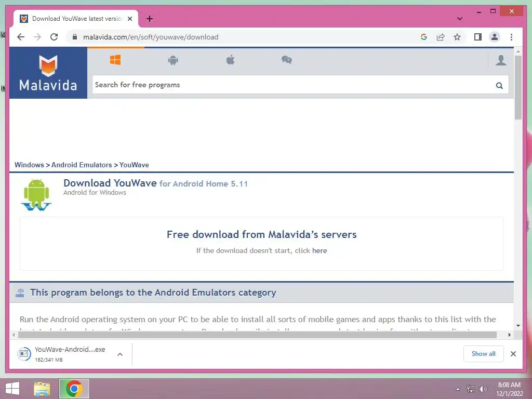Open the Windows breadcrumb link

(x=29, y=165)
